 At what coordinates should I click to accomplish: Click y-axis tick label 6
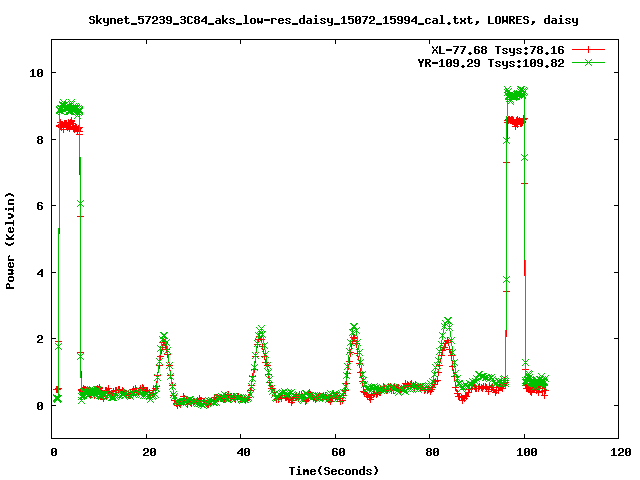(40, 206)
